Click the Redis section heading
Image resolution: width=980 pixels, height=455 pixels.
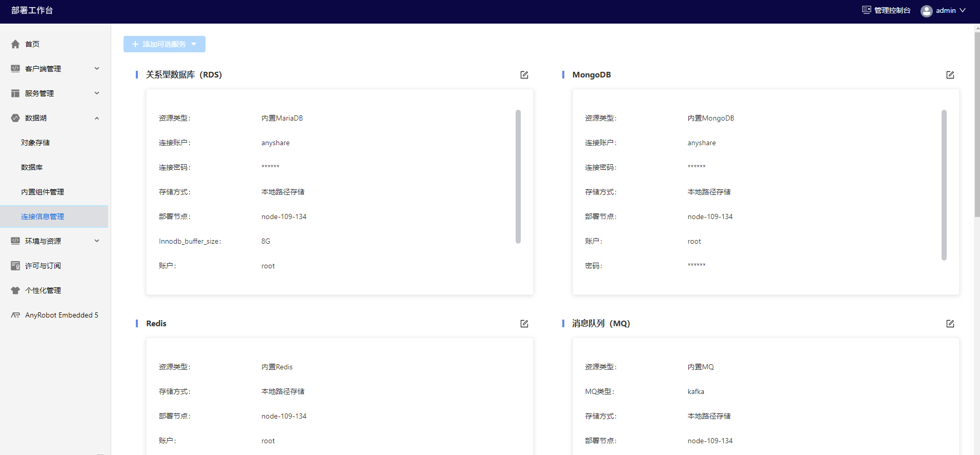point(156,324)
